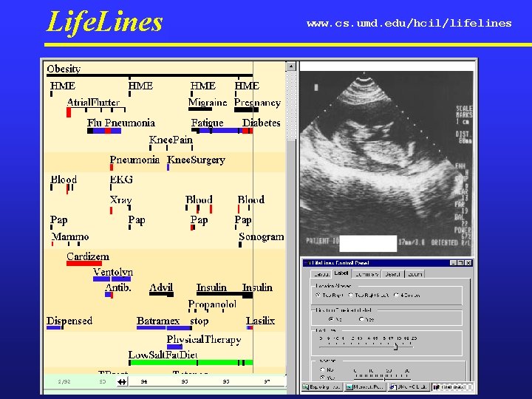The image size is (532, 399).
Task: Open the LifeLines Control Panel title icon
Action: pos(307,263)
